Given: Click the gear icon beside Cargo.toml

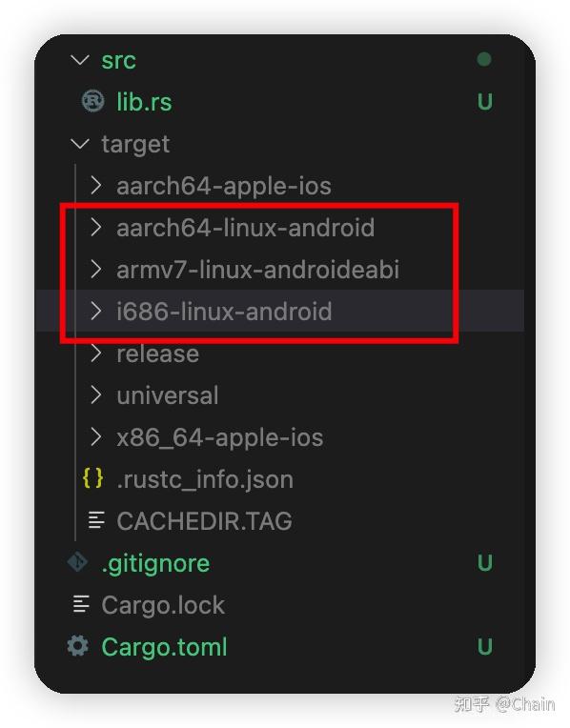Looking at the screenshot, I should (77, 646).
